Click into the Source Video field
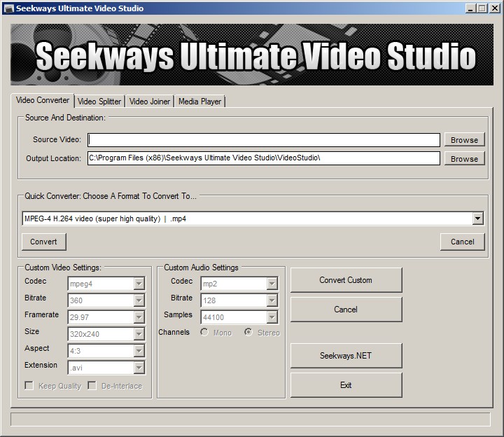This screenshot has width=504, height=437. (264, 140)
